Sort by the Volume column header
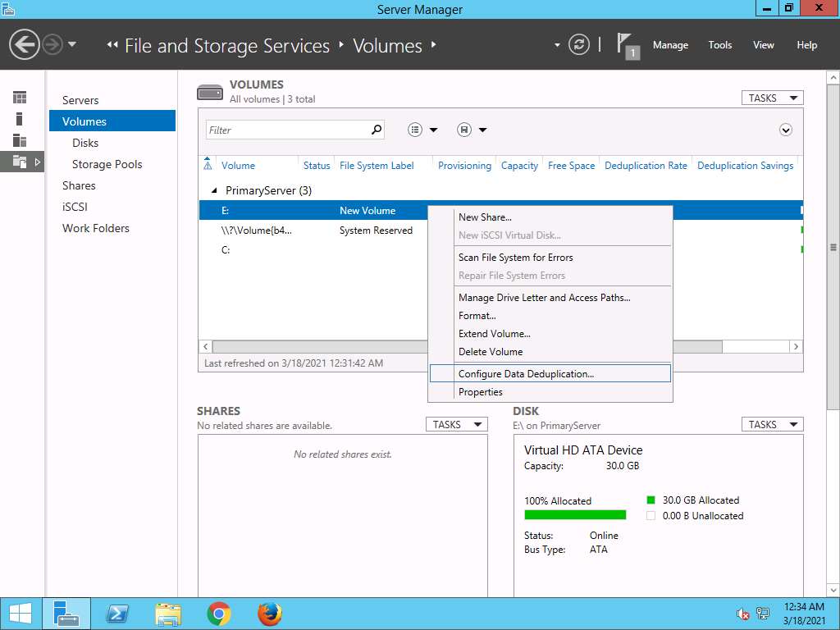This screenshot has width=840, height=630. click(x=238, y=166)
